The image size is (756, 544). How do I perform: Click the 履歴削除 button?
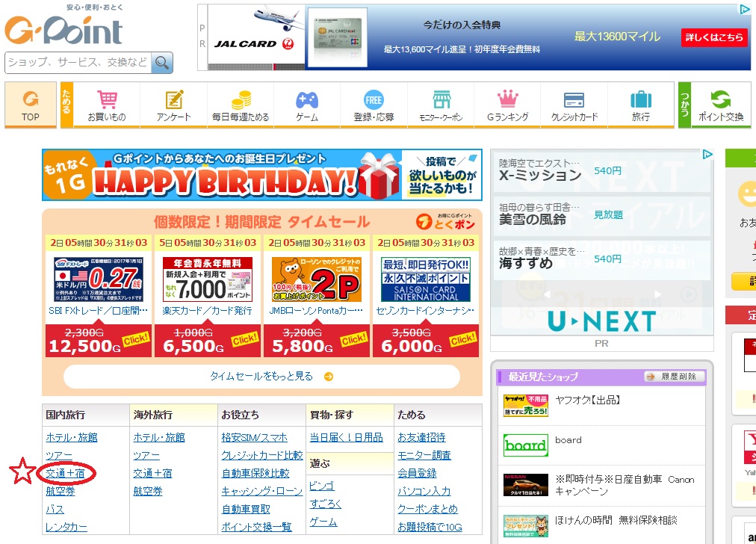675,377
